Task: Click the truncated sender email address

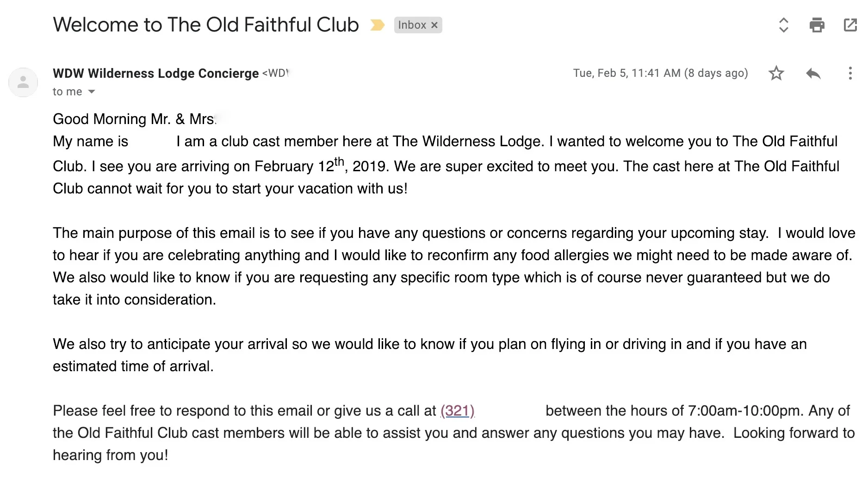Action: [276, 73]
